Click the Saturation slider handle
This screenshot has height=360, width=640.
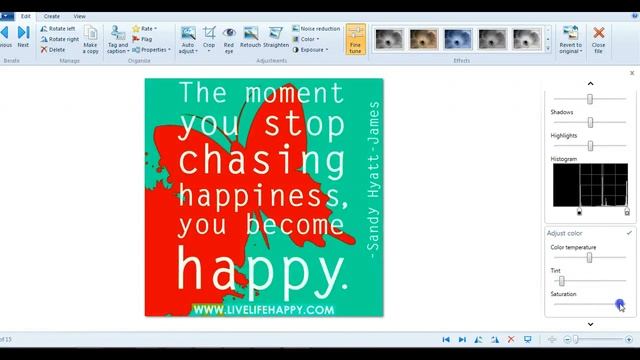pos(620,304)
